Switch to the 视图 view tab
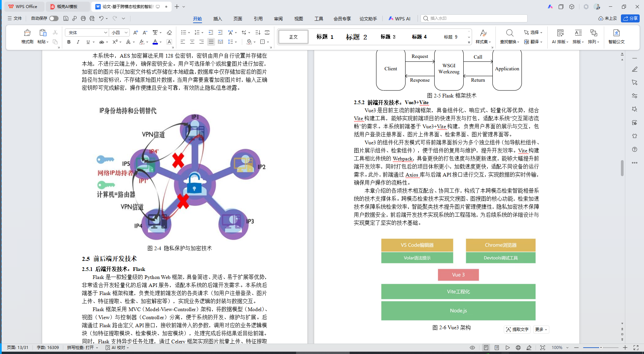644x354 pixels. pyautogui.click(x=299, y=19)
